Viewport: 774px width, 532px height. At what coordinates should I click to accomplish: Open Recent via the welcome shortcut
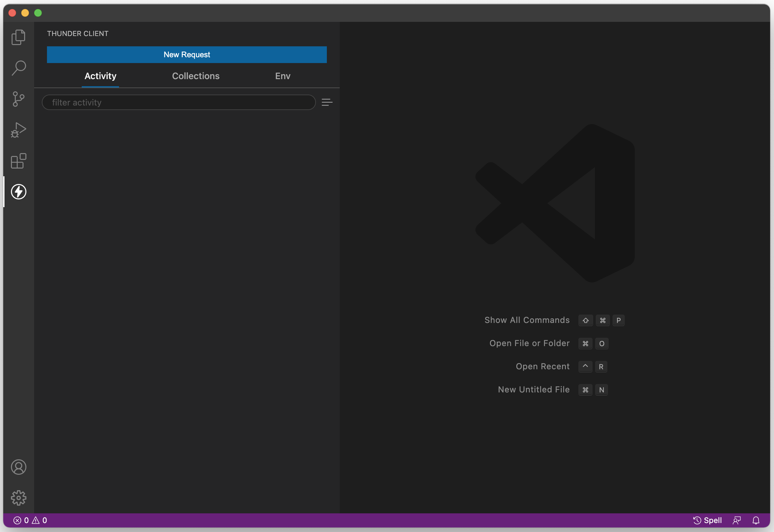coord(542,366)
